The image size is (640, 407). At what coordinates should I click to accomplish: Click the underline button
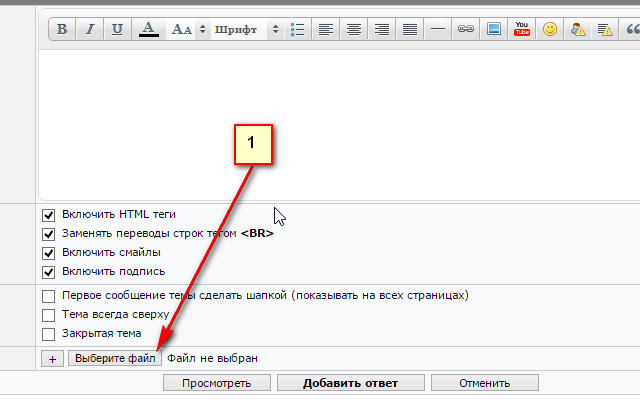(x=118, y=30)
